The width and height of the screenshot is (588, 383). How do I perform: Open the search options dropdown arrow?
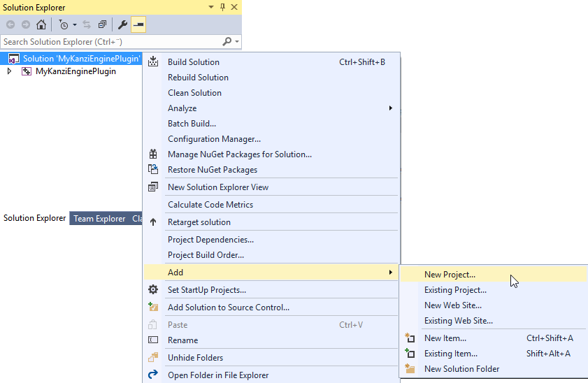[238, 42]
